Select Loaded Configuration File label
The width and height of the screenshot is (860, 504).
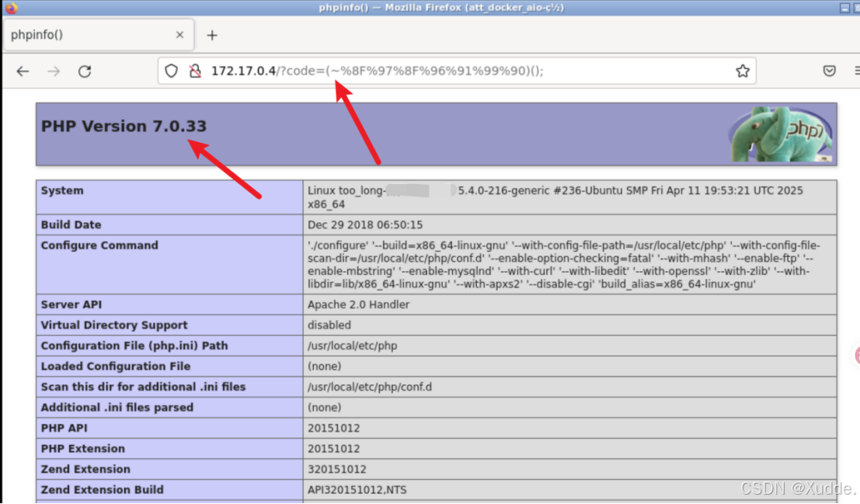pos(116,367)
